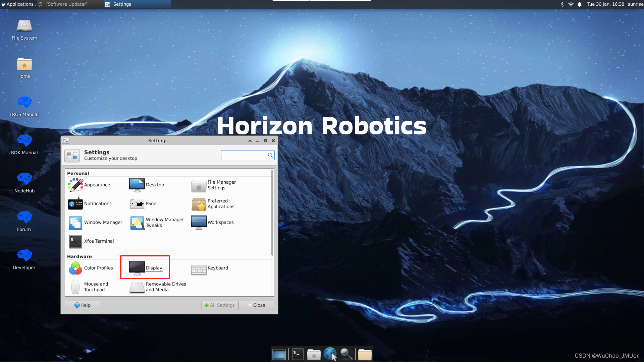This screenshot has width=644, height=362.
Task: Click the File System desktop icon
Action: click(x=24, y=30)
